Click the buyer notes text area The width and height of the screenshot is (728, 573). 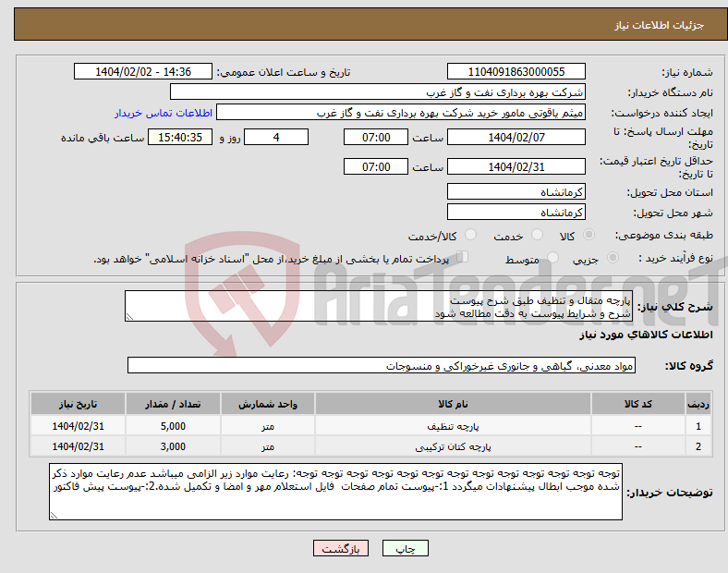(x=335, y=492)
